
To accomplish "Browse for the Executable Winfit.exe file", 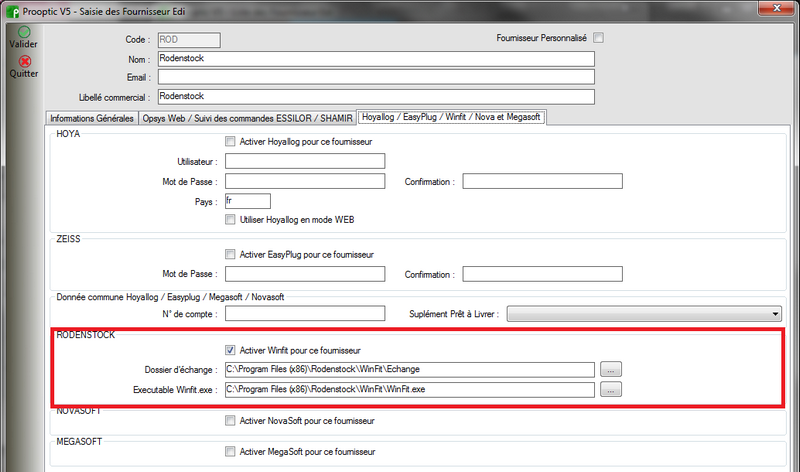I will pos(611,389).
